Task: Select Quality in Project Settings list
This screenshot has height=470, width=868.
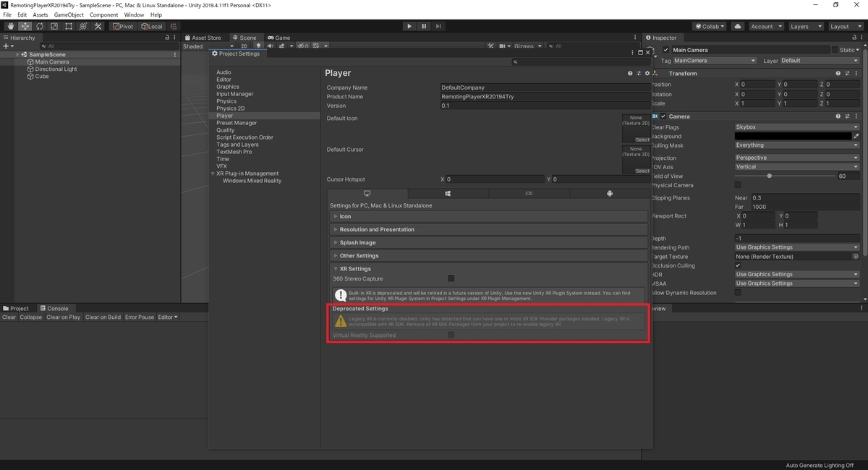Action: [226, 130]
